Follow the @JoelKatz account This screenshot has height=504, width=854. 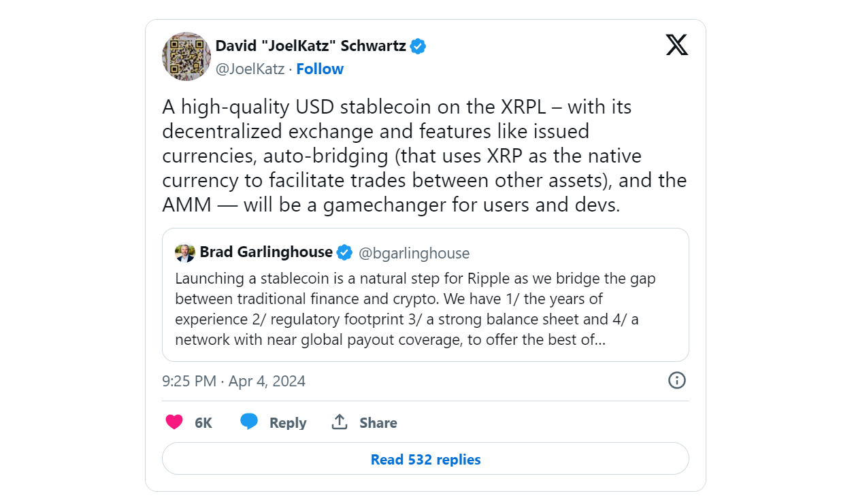click(x=320, y=69)
